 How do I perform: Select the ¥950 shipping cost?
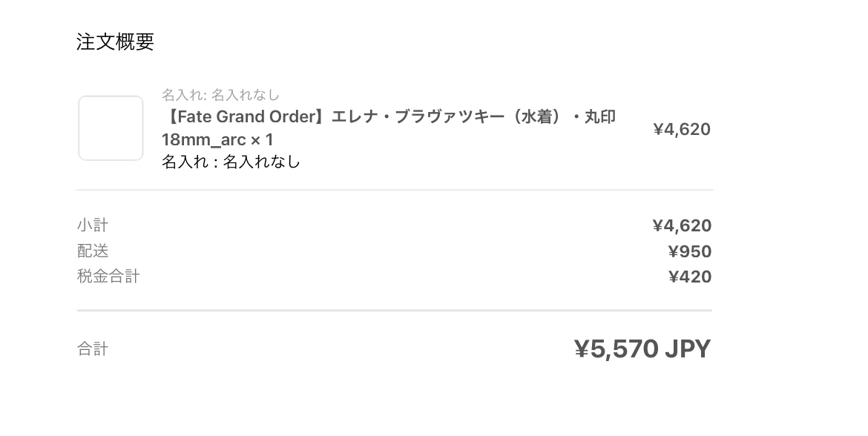[x=689, y=251]
